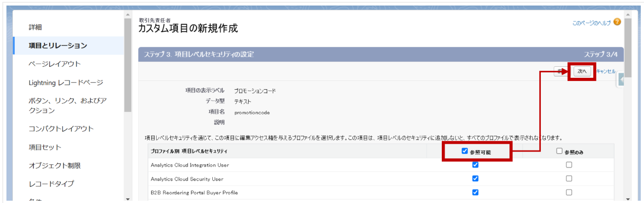Image resolution: width=644 pixels, height=203 pixels.
Task: Select ページレイアウト in the sidebar
Action: click(54, 64)
